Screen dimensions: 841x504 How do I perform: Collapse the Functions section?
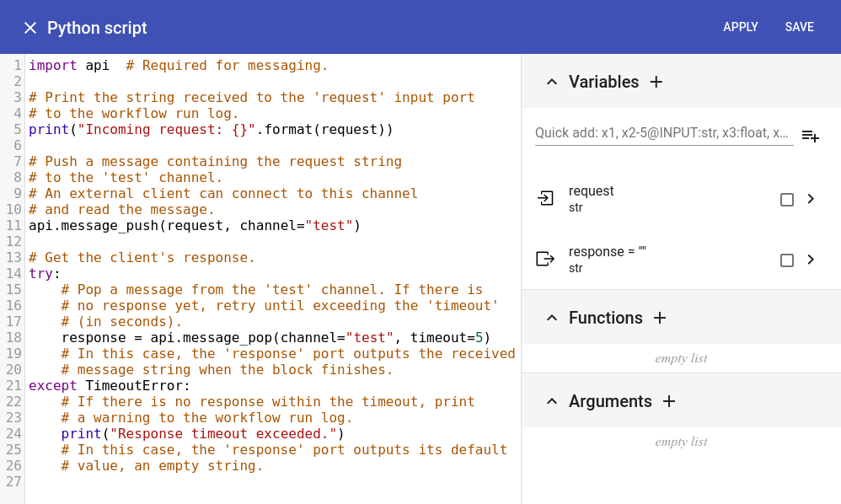(552, 318)
